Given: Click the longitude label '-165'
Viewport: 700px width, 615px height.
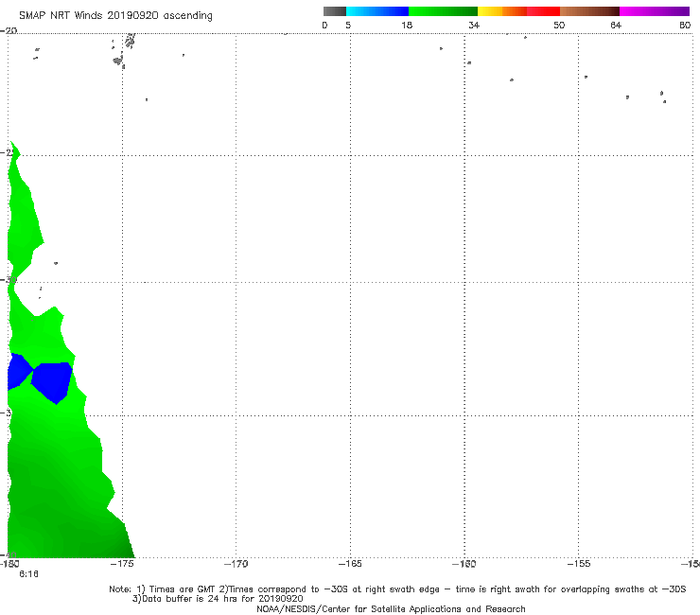Looking at the screenshot, I should click(x=350, y=564).
